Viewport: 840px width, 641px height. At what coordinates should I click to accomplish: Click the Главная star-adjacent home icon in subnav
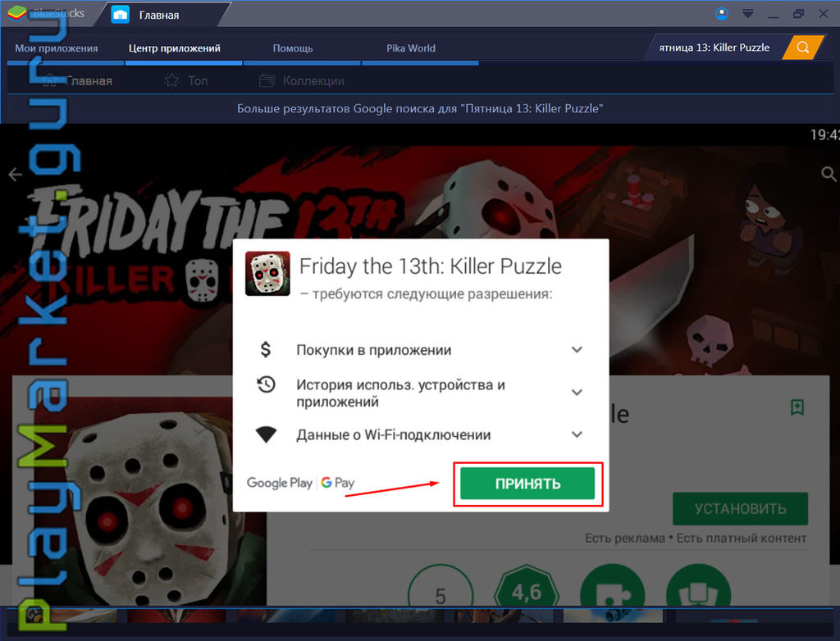(x=50, y=80)
